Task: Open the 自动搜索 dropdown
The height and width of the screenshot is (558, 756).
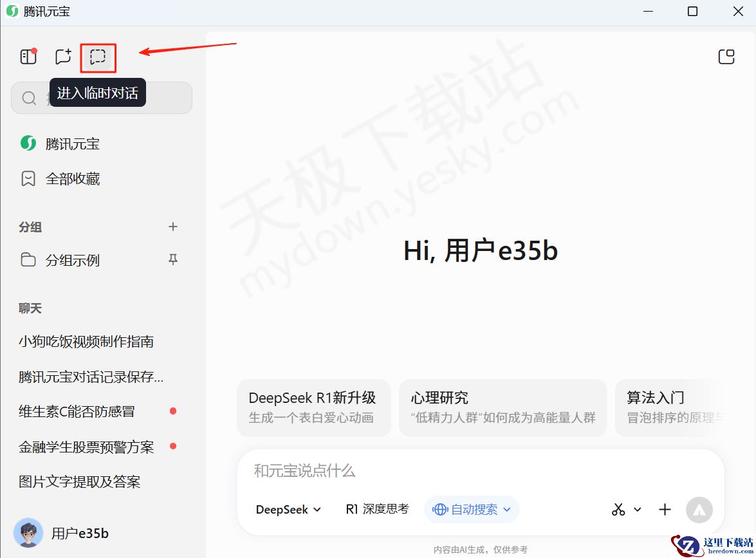Action: [472, 509]
